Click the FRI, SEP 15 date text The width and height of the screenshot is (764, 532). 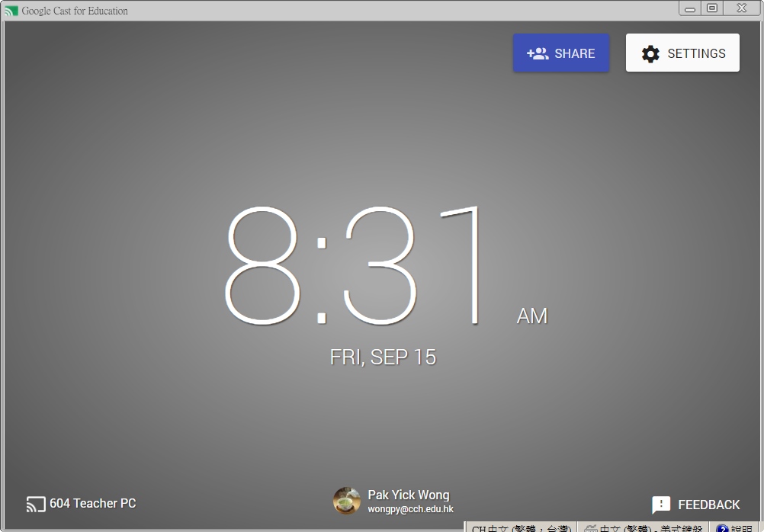tap(383, 357)
